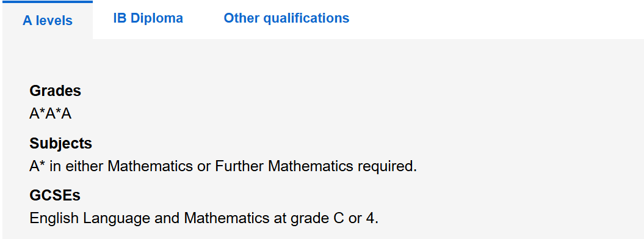Click the GCSEs heading
Image resolution: width=644 pixels, height=239 pixels.
(x=55, y=196)
